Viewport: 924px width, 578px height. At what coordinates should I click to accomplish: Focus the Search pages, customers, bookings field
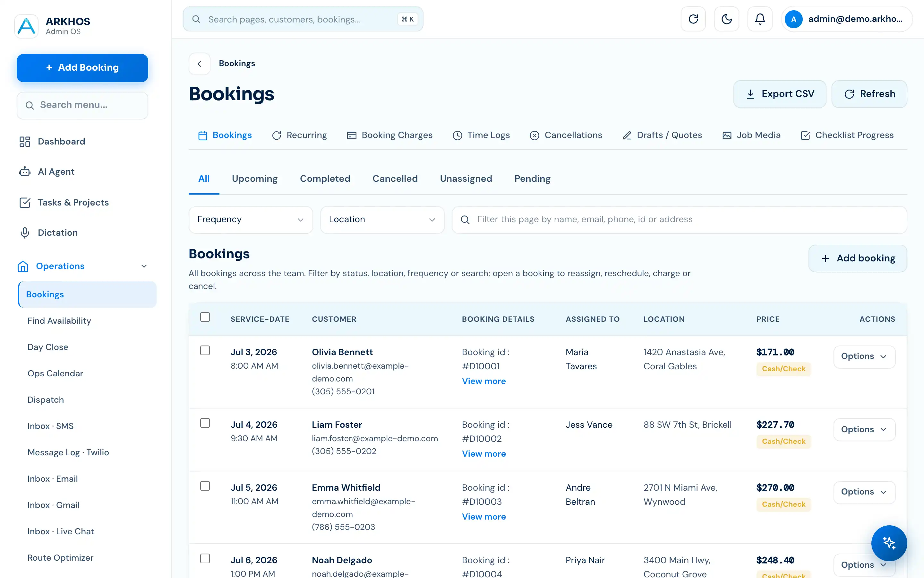[303, 19]
